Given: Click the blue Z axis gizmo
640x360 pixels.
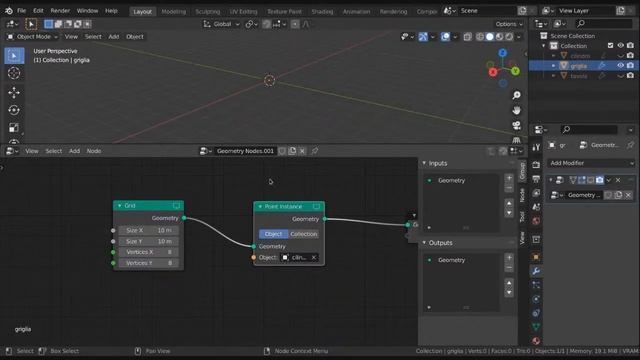Looking at the screenshot, I should point(502,53).
